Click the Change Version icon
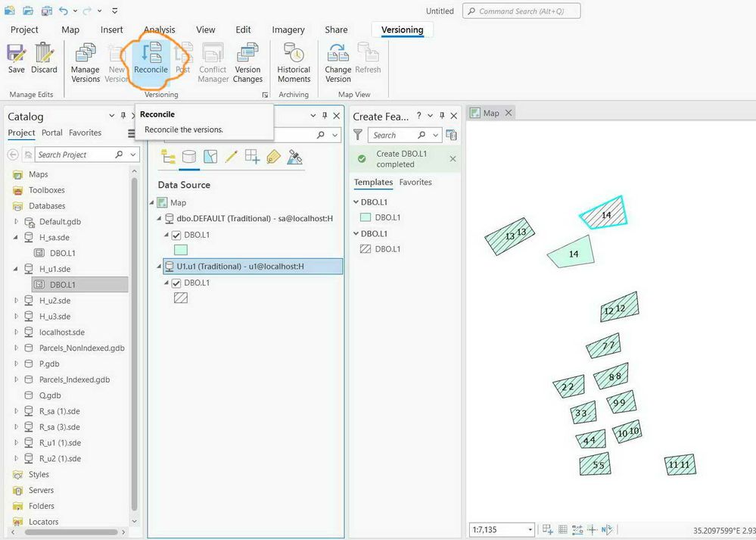Screen dimensions: 756x540 [x=338, y=62]
